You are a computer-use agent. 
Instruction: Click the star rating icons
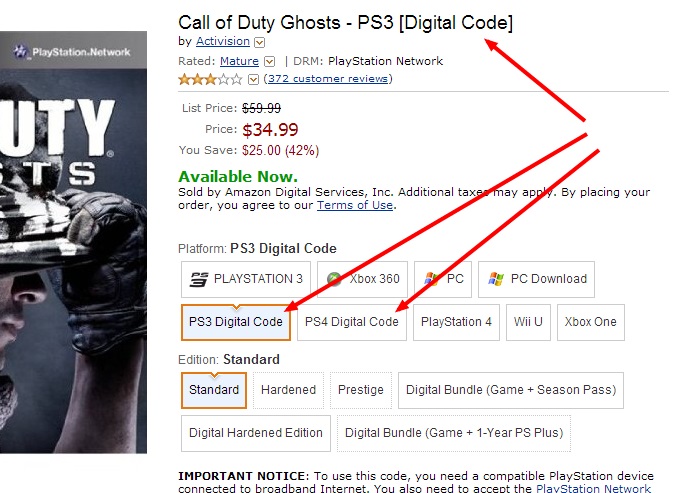pyautogui.click(x=210, y=79)
